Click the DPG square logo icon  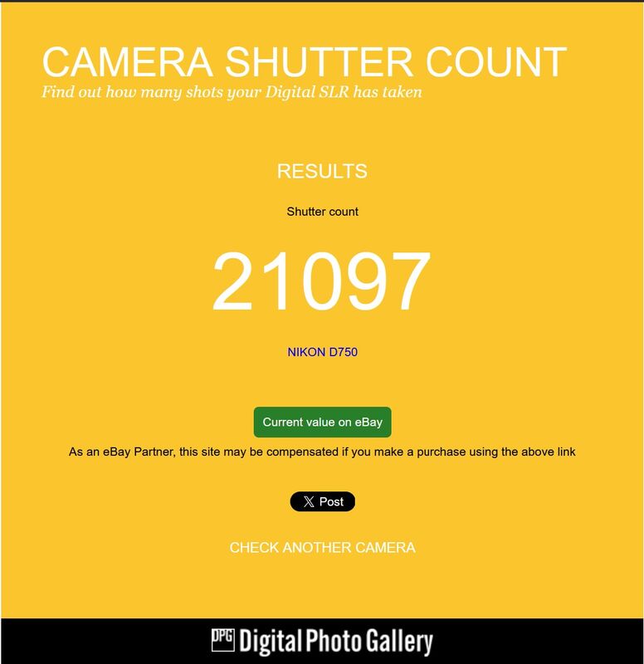click(222, 640)
